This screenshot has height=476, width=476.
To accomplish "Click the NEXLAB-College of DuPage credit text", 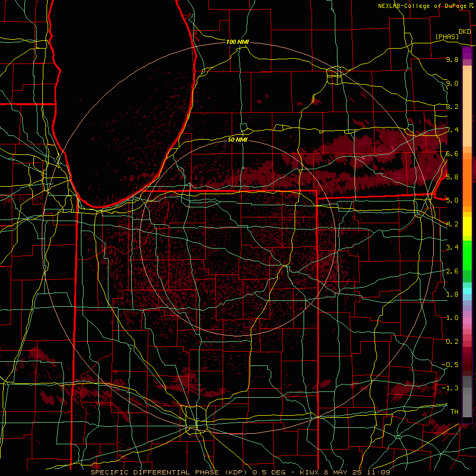I will click(423, 6).
